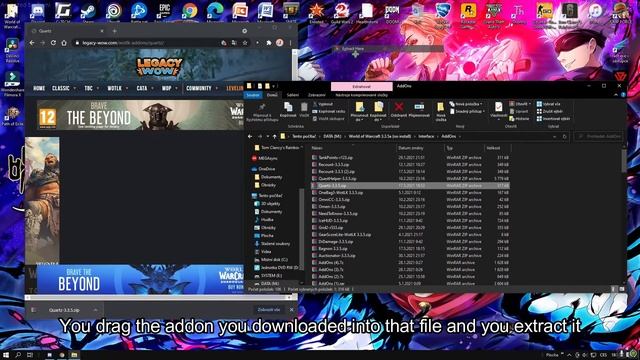640x360 pixels.
Task: Open DaVinci Resolve desktop shortcut
Action: click(x=12, y=51)
